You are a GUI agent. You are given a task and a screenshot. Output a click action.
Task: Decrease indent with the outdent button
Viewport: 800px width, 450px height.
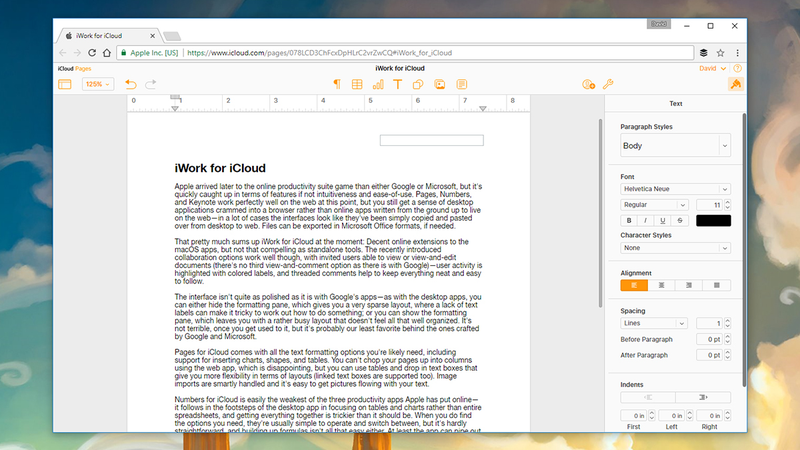(648, 397)
